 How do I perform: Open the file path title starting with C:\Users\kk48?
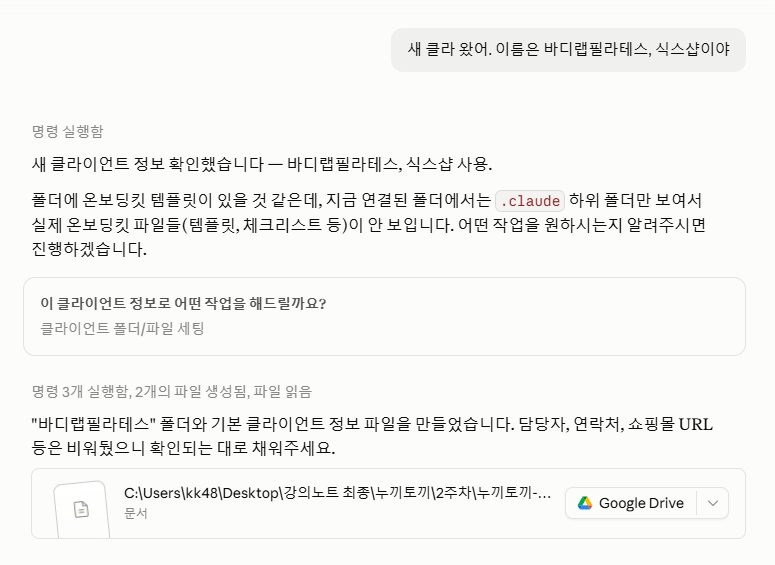pyautogui.click(x=337, y=493)
